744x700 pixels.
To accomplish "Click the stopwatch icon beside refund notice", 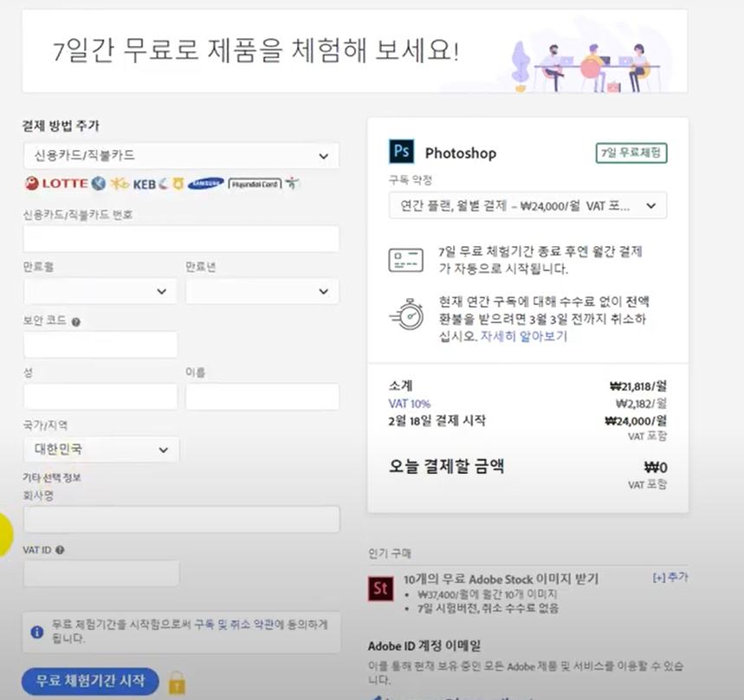I will coord(406,314).
